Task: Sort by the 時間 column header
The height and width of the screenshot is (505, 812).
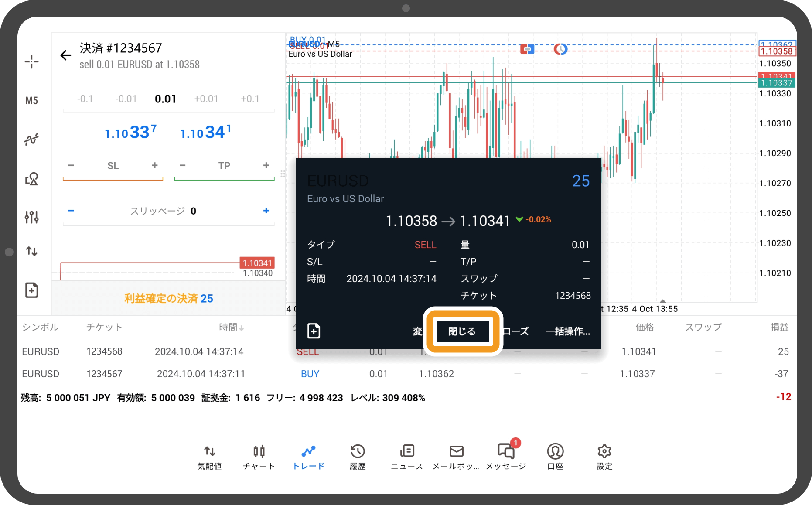Action: point(231,327)
